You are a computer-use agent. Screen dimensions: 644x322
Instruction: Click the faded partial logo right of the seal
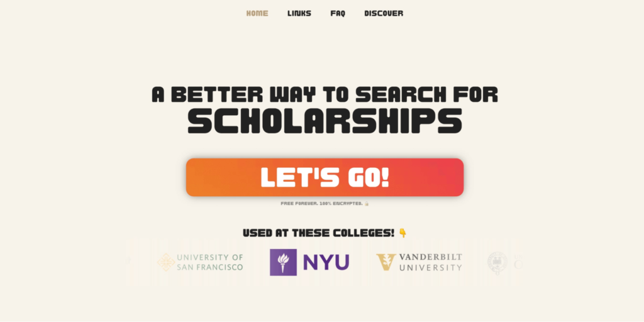click(x=518, y=262)
